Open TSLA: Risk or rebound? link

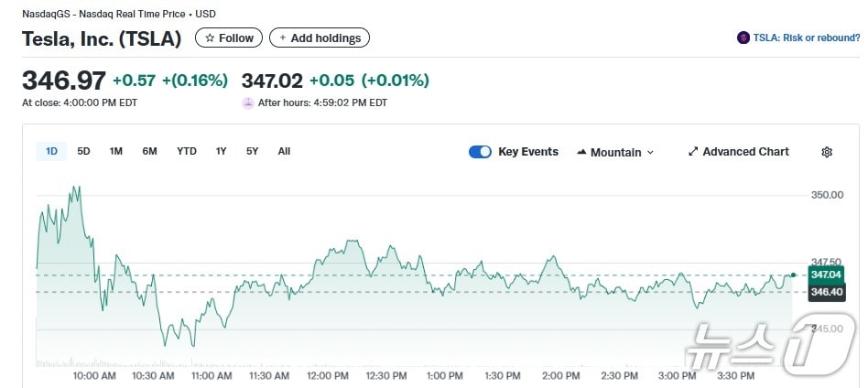click(806, 38)
